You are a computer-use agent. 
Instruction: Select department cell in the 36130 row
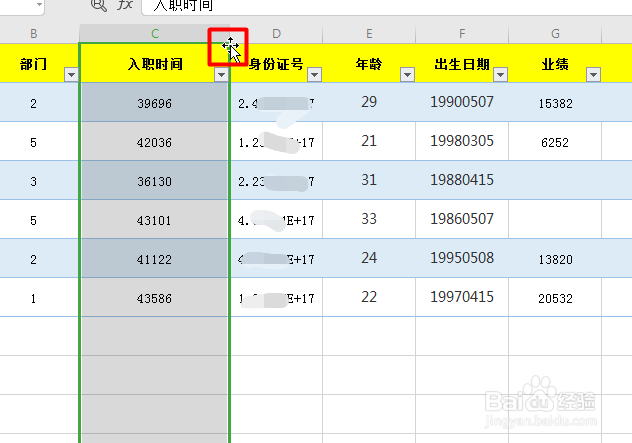[39, 181]
